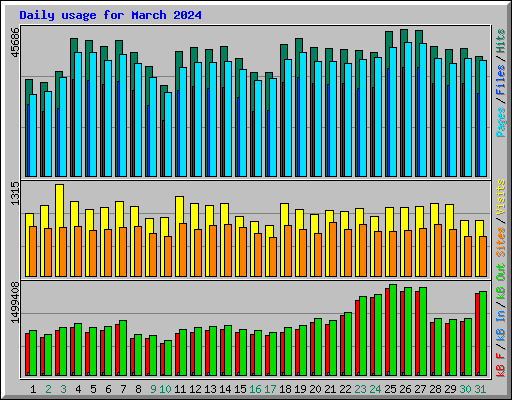Click day label 16 on the axis
The image size is (512, 400).
click(x=255, y=389)
